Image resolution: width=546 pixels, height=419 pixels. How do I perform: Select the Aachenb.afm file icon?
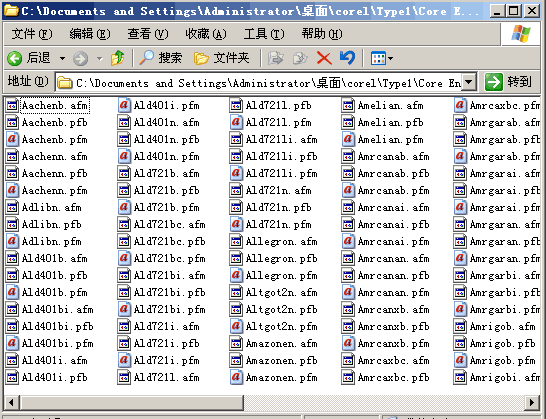coord(12,105)
